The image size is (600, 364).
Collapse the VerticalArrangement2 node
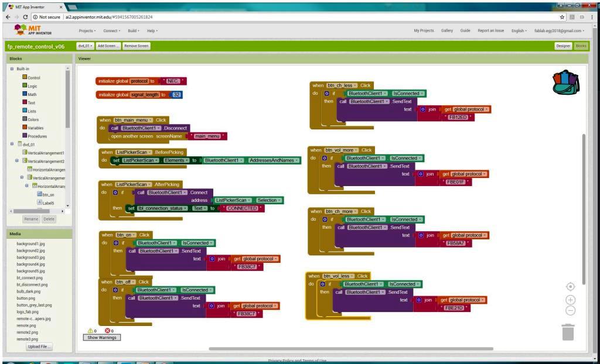17,161
